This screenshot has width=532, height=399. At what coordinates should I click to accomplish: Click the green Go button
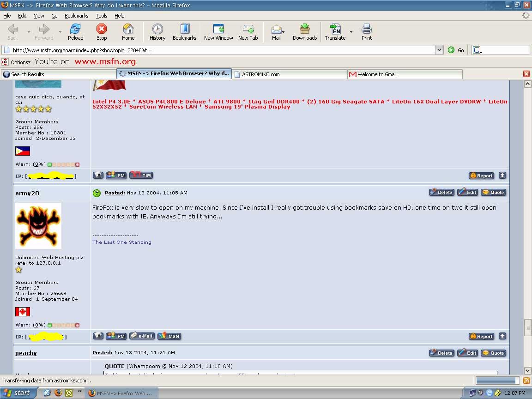[x=456, y=50]
